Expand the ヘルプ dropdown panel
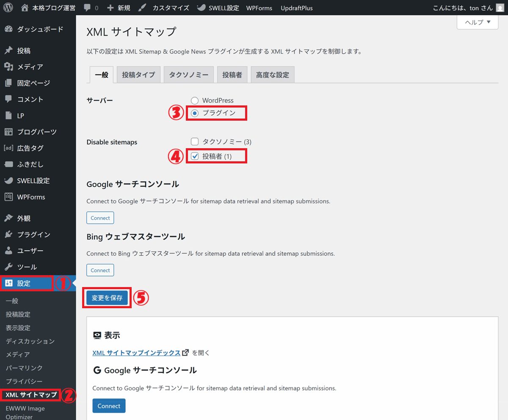The width and height of the screenshot is (508, 420). [x=478, y=22]
